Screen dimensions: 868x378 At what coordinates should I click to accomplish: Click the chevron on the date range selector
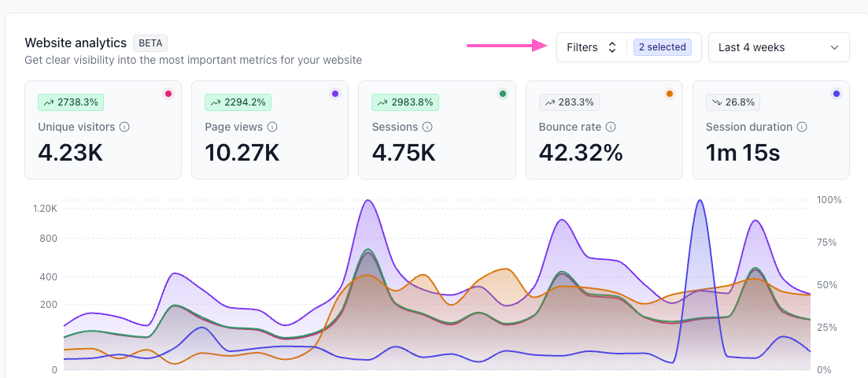click(x=834, y=47)
